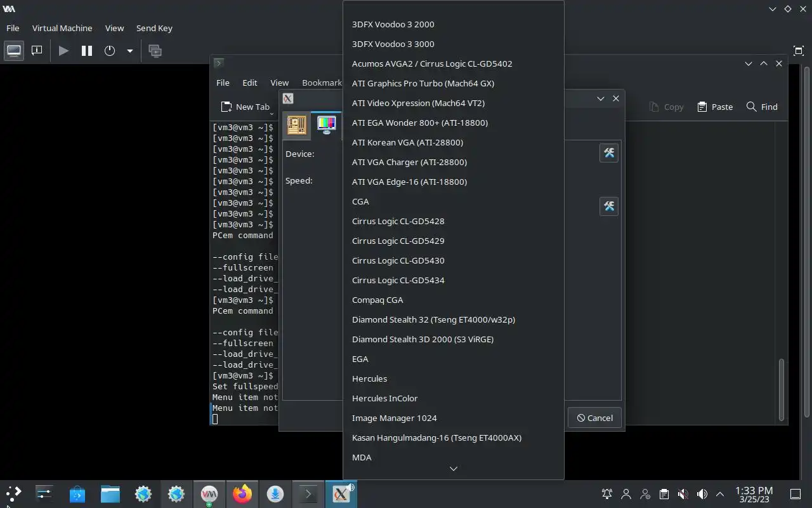Screen dimensions: 812x508
Task: Pick Diamond Stealth 3D 2000 (S3 ViRGE)
Action: point(454,339)
